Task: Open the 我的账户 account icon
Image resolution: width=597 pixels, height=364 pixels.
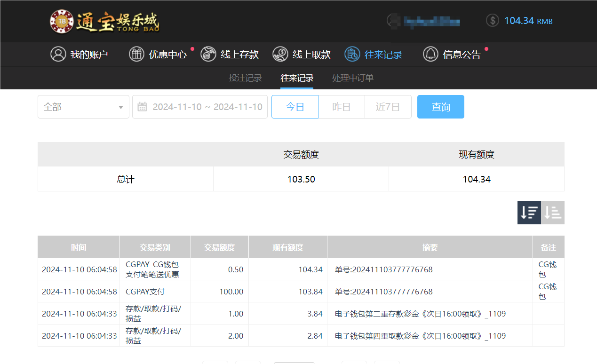Action: coord(58,54)
